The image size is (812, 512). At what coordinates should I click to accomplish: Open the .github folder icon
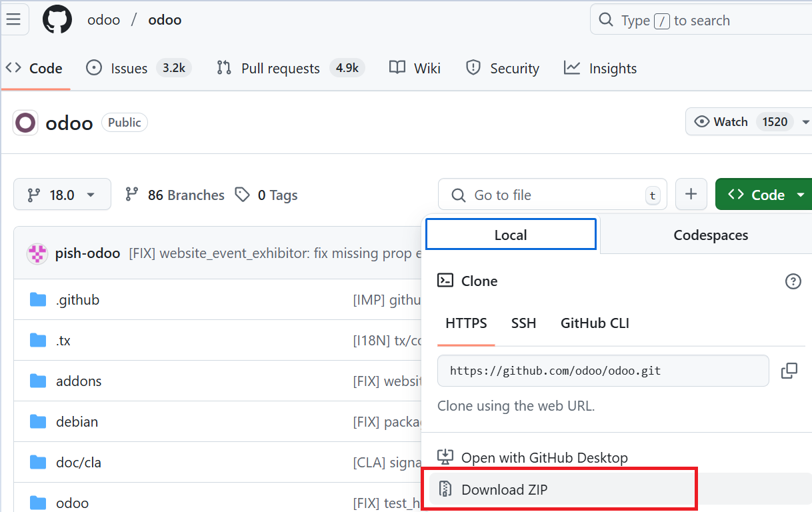38,300
